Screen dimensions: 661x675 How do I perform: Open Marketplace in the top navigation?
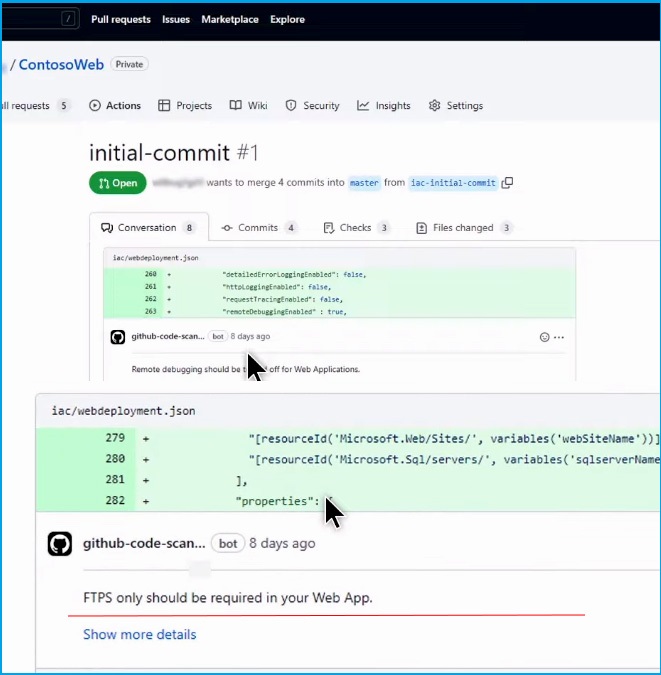tap(230, 19)
